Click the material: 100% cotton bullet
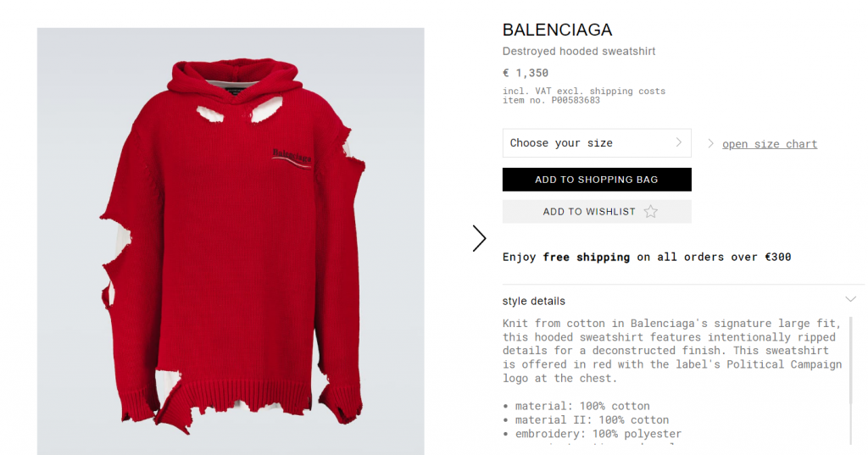The height and width of the screenshot is (455, 868). (x=576, y=406)
